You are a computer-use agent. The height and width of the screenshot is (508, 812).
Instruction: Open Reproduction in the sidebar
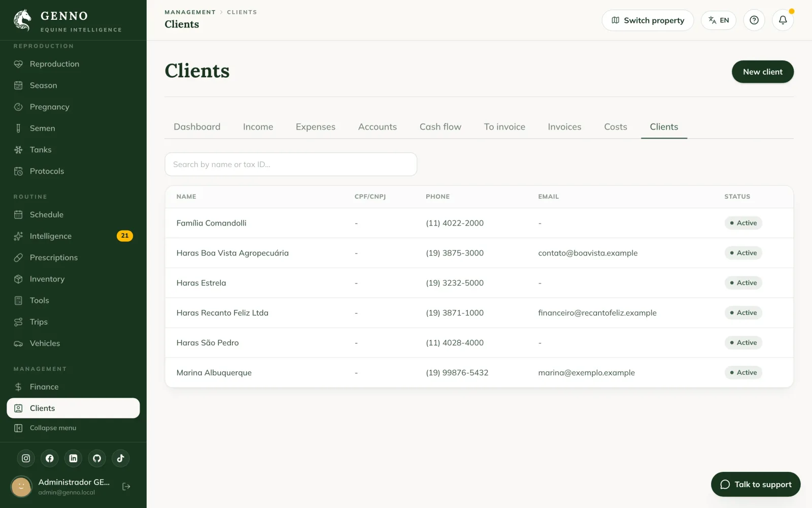73,64
